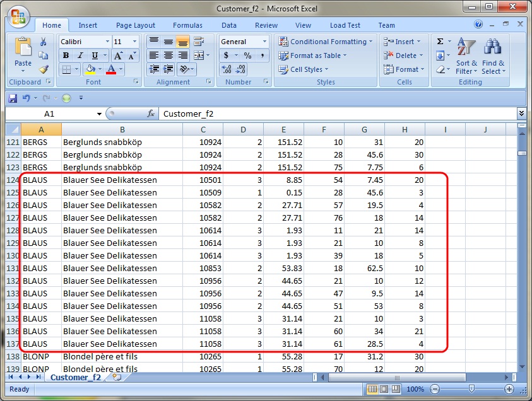
Task: Click Format cells button
Action: [404, 69]
